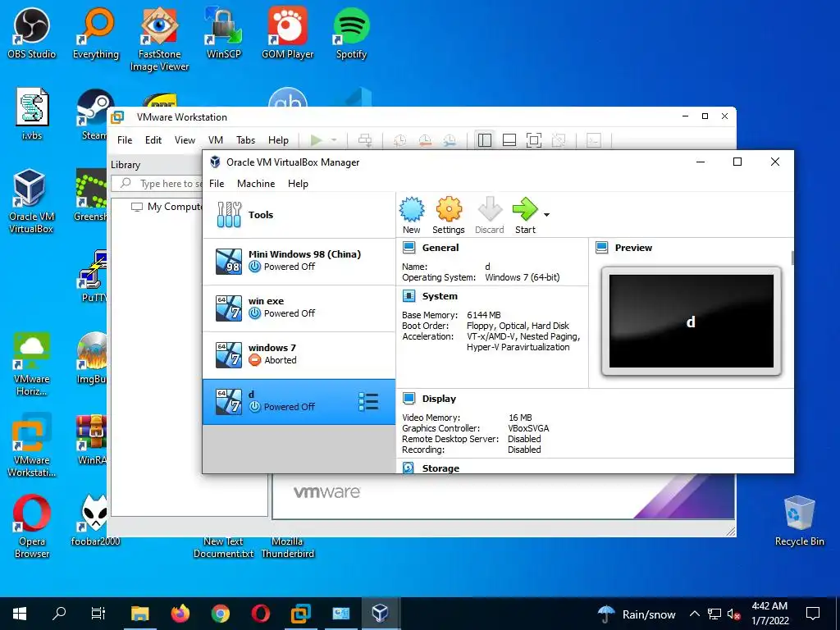
Task: Expand VMware power button dropdown arrow
Action: pos(334,140)
